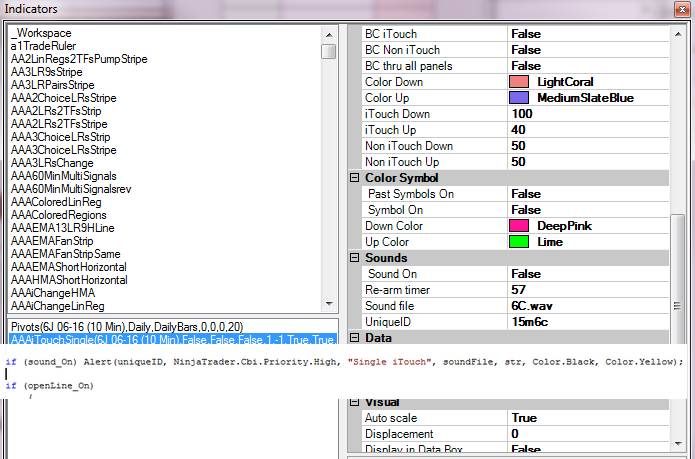Select AA2LinRegs2TFsPumpStripe indicator
The image size is (695, 459).
[79, 58]
